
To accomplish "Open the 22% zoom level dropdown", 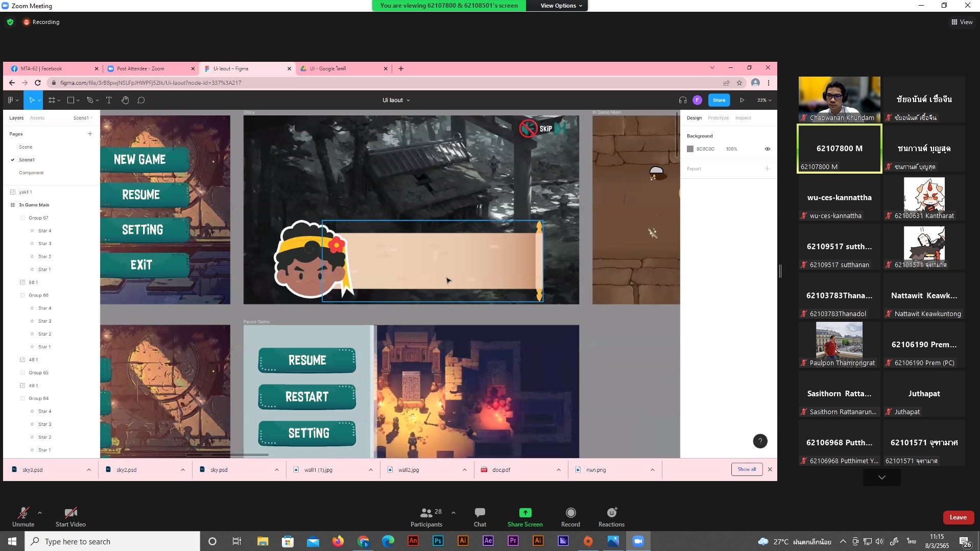I will (764, 100).
